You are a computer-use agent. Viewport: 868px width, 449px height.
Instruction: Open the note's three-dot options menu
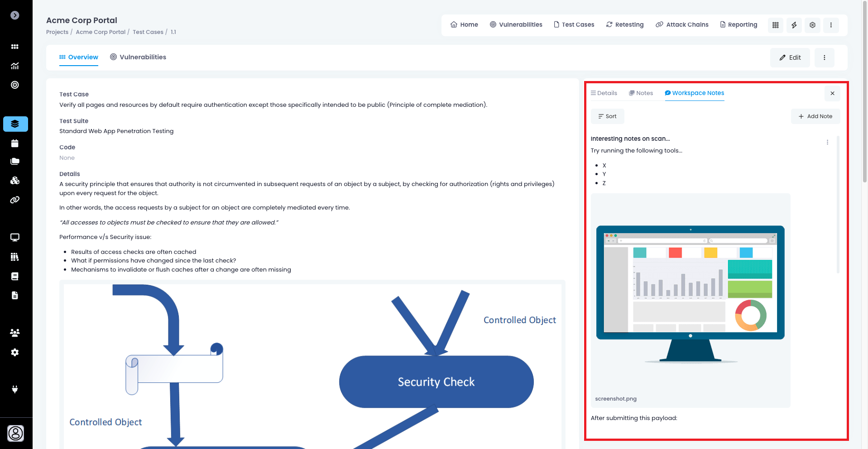827,142
